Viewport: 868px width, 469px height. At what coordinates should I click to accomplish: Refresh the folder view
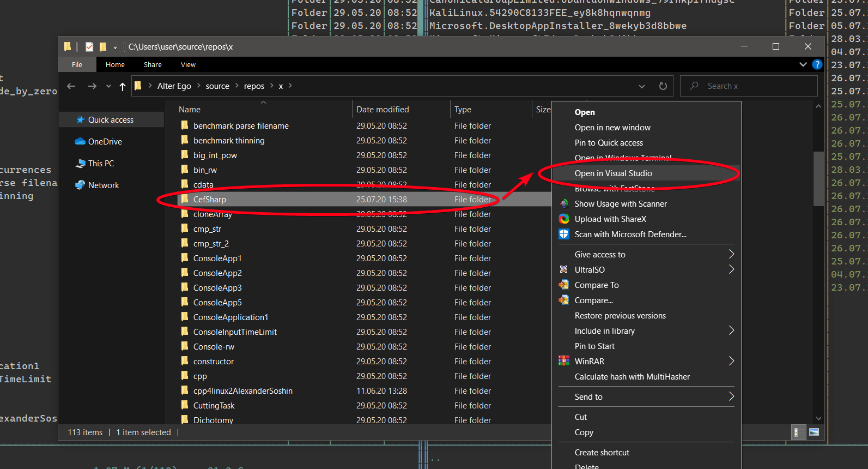pos(663,86)
